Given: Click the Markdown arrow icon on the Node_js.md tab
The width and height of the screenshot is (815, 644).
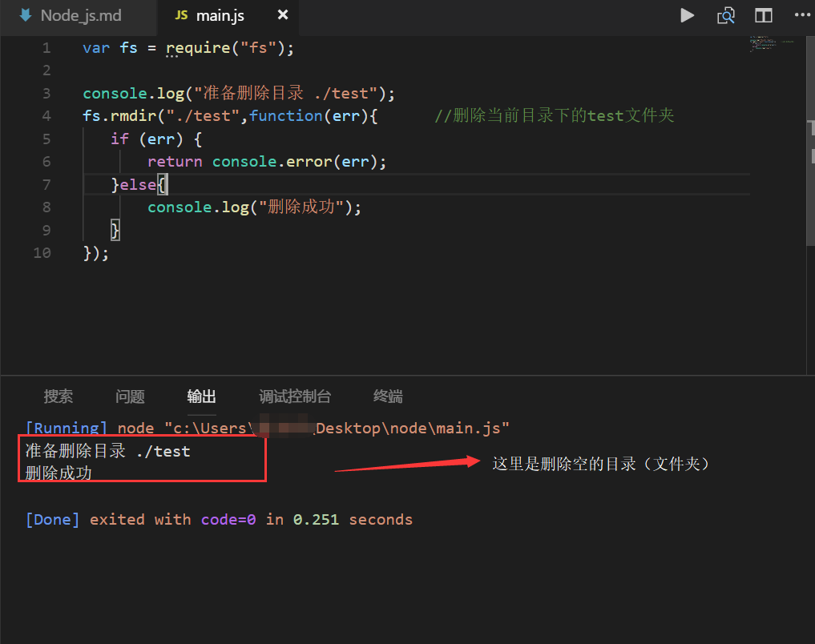Looking at the screenshot, I should 26,15.
